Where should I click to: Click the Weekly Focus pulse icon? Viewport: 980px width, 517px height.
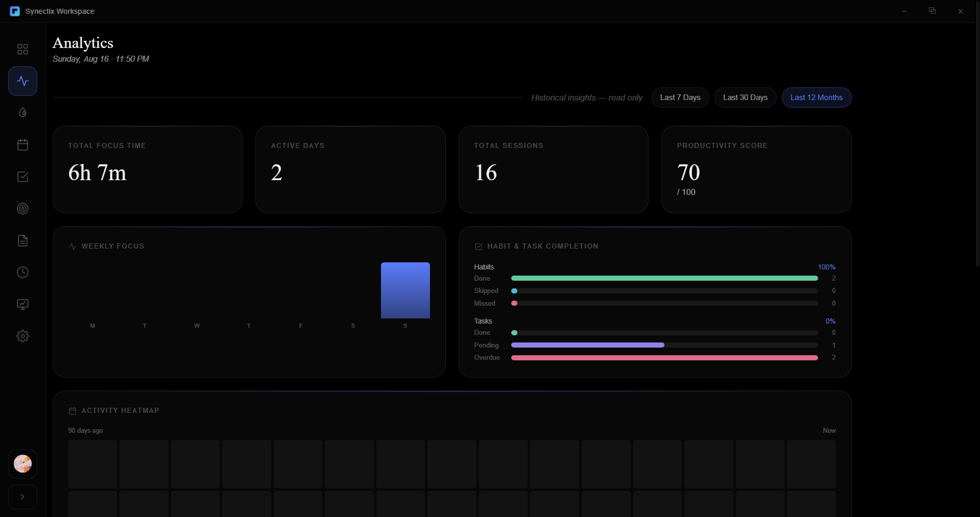[x=73, y=247]
